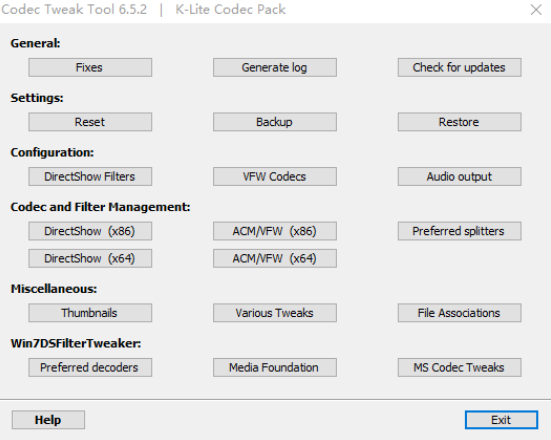Open the Backup settings option
The image size is (551, 440).
(x=275, y=122)
